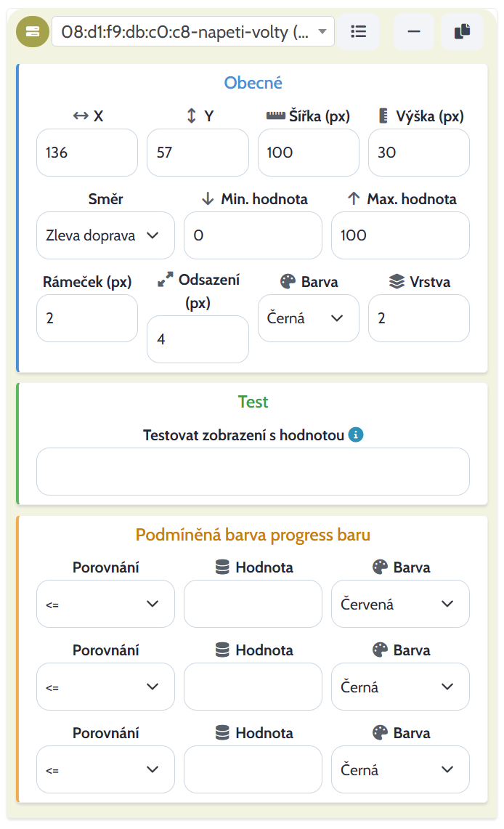
Task: Open the element selector dropdown at top
Action: [193, 32]
